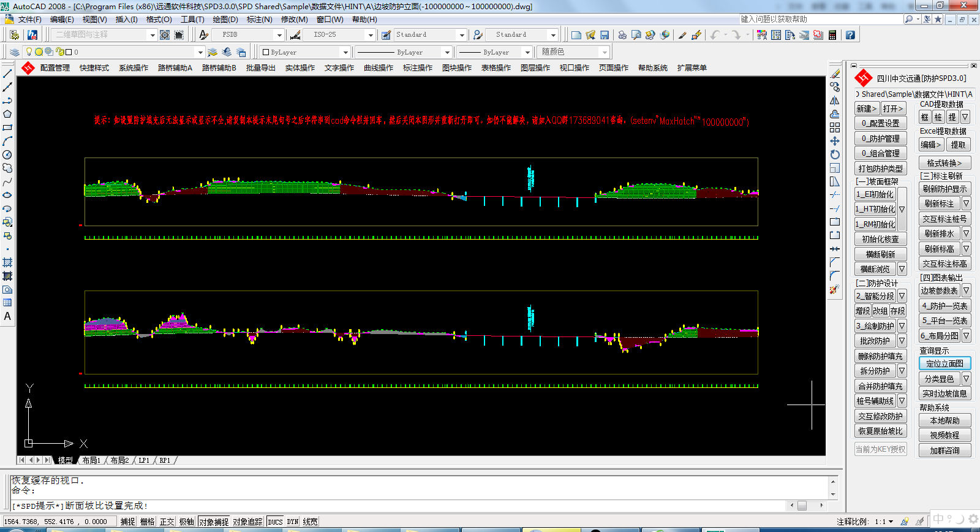Toggle DUCS in status bar

pos(275,522)
